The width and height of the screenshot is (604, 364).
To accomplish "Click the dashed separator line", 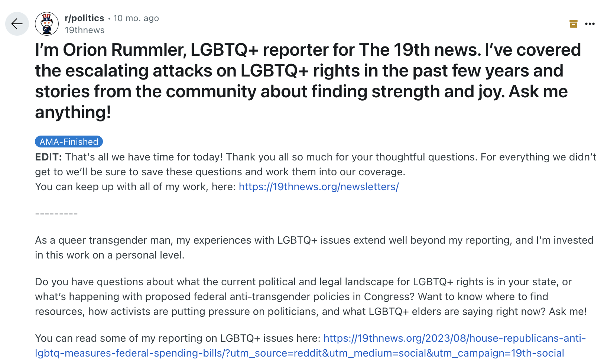I will coord(56,214).
